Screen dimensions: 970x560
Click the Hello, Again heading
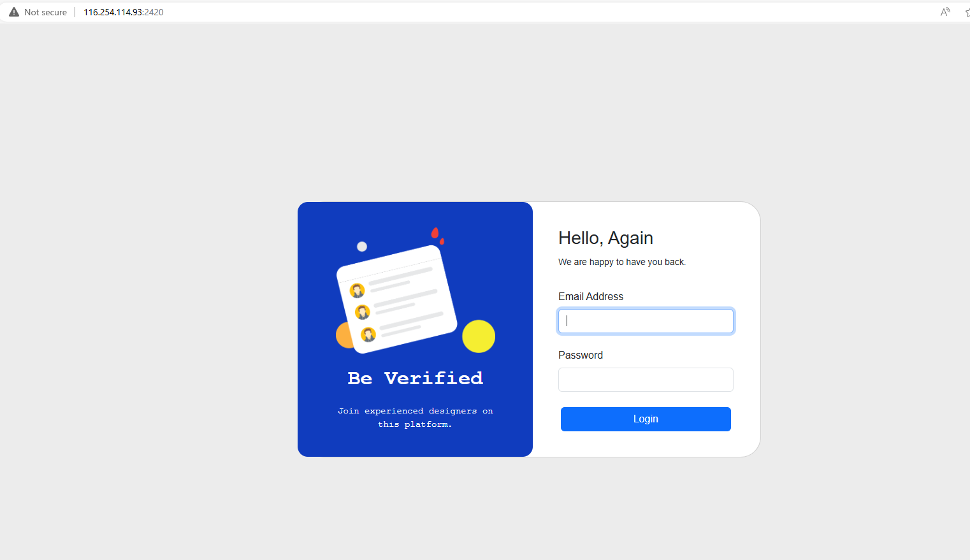605,238
